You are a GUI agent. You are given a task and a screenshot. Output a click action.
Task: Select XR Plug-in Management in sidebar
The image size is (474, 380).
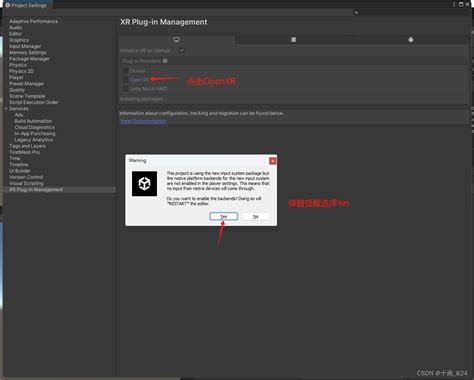(x=36, y=190)
